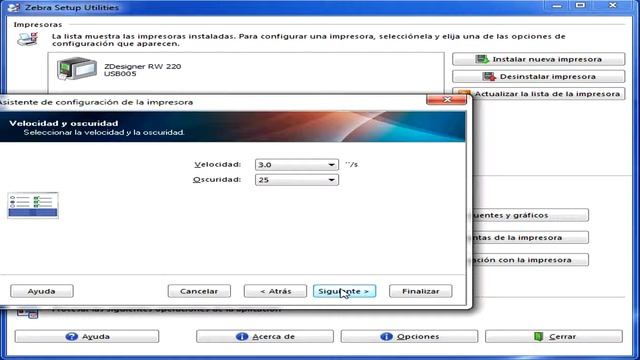Click Finalizar in the wizard
The height and width of the screenshot is (360, 640).
coord(420,291)
